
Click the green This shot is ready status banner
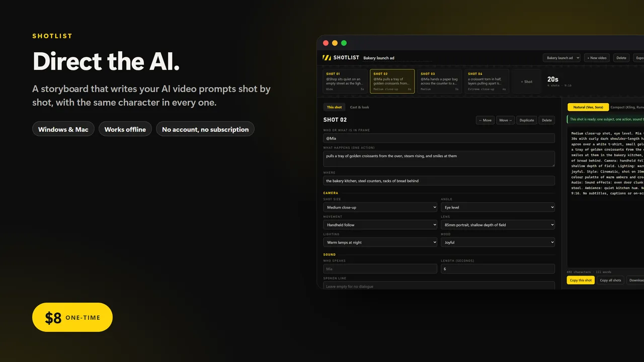pos(606,119)
